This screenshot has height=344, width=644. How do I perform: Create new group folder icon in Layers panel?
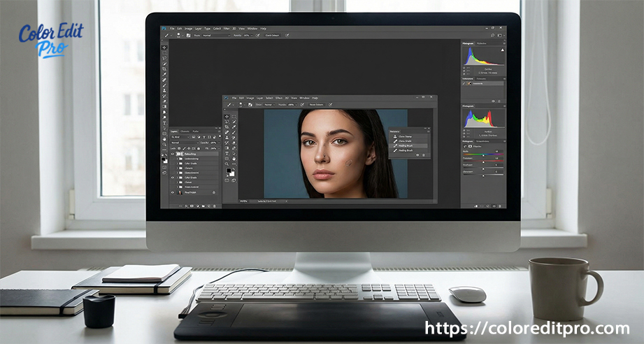coord(203,206)
